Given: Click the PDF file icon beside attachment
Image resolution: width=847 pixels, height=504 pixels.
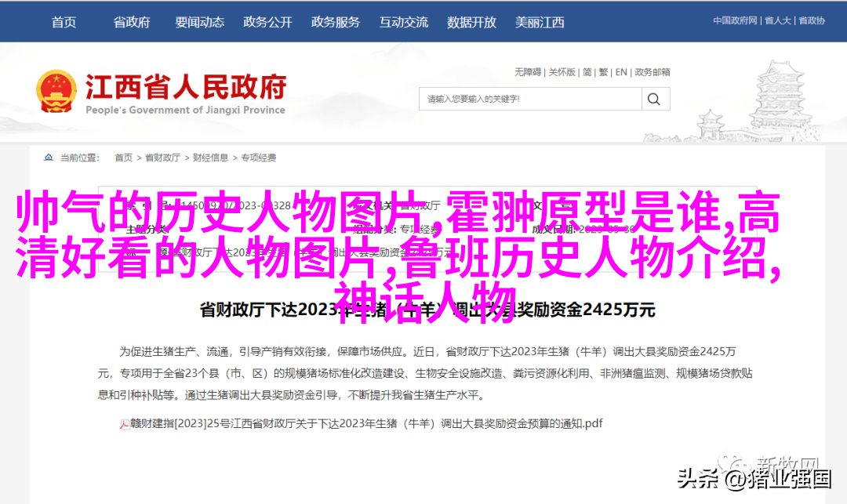Looking at the screenshot, I should click(124, 425).
